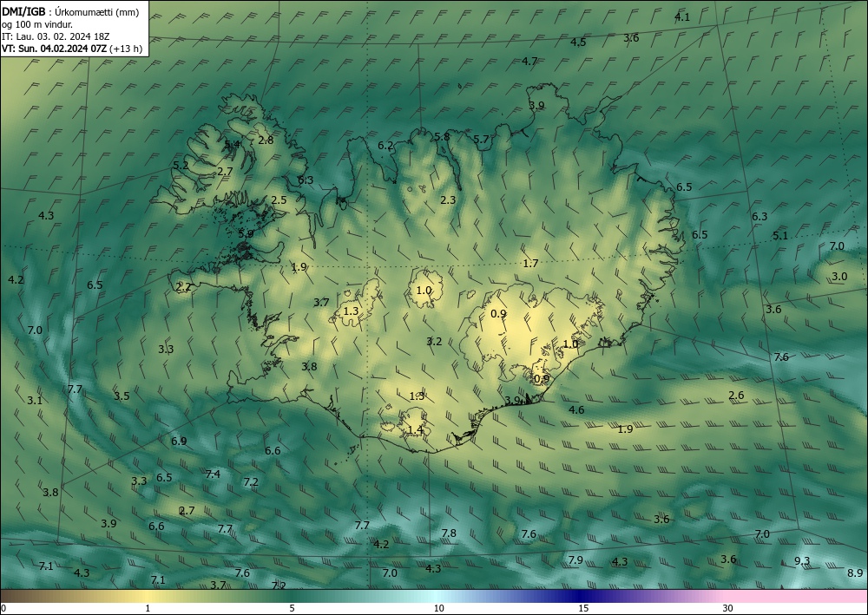Click the precipitation value 7.9
Image resolution: width=868 pixels, height=615 pixels.
coord(575,559)
